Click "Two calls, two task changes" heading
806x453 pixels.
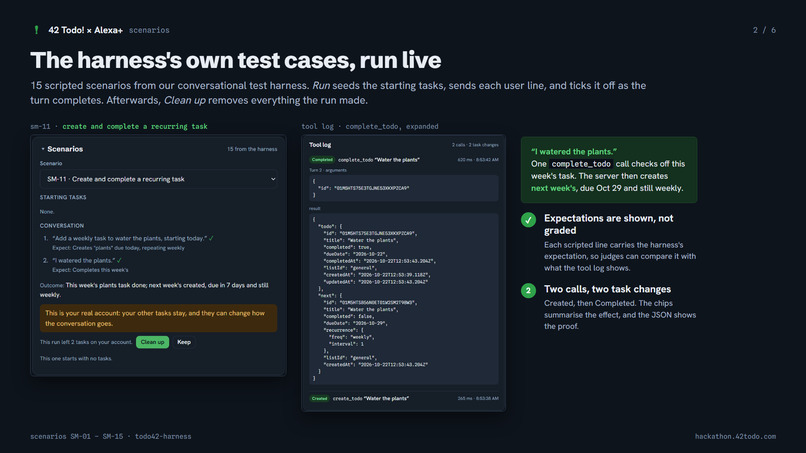[608, 289]
